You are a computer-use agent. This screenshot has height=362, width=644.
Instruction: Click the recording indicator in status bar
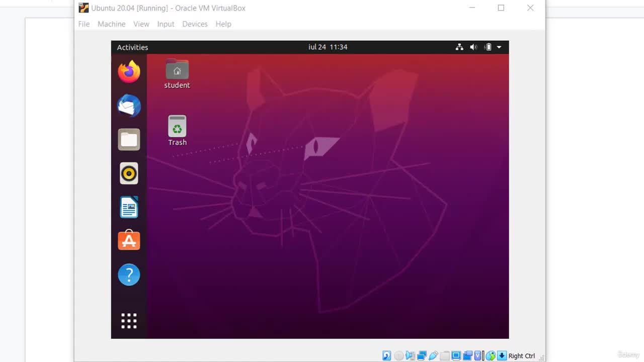(468, 356)
